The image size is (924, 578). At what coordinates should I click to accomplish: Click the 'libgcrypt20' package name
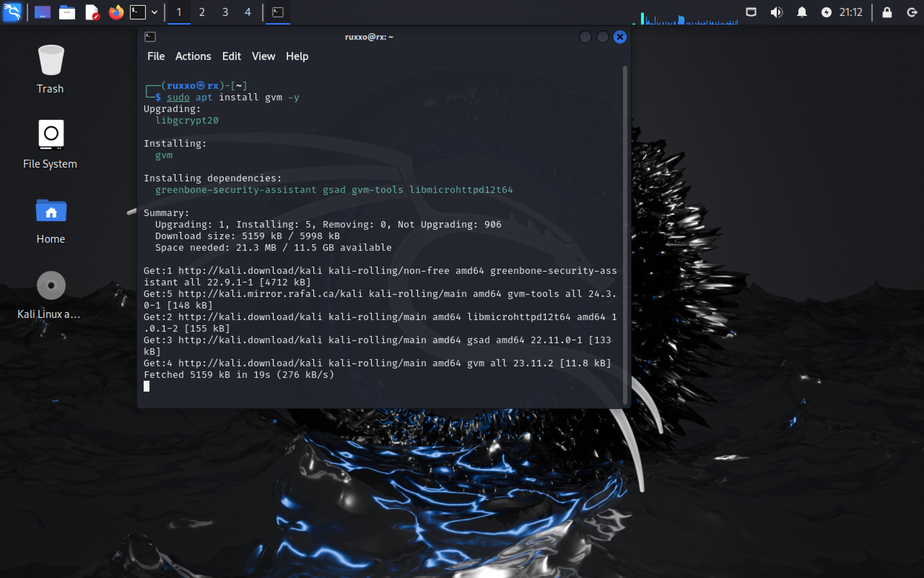pos(187,120)
